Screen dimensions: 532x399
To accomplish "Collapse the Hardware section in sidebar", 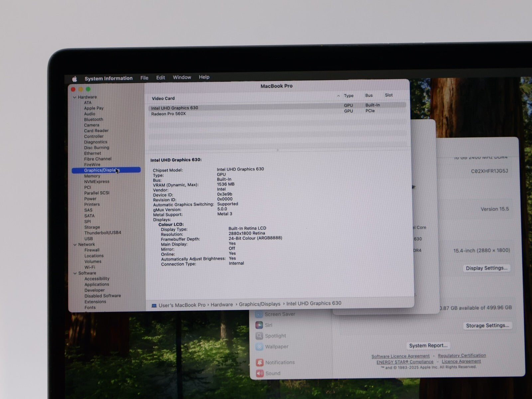I will pyautogui.click(x=75, y=97).
